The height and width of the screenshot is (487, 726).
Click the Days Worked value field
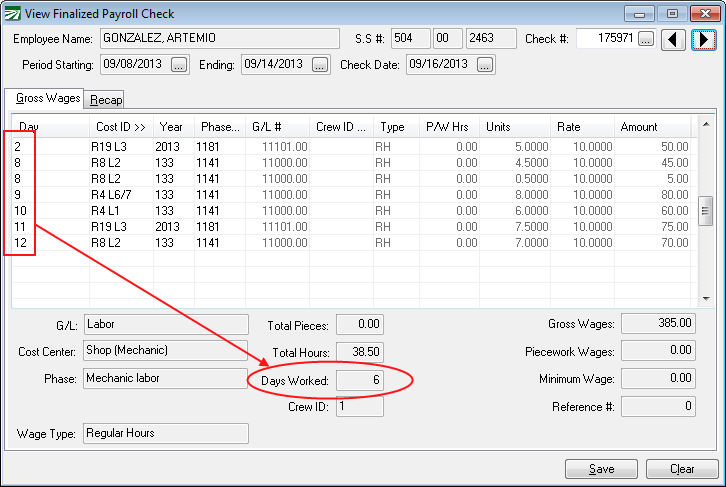click(x=359, y=380)
